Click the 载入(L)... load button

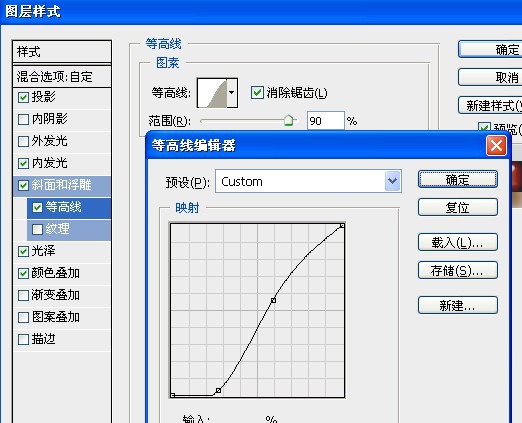pyautogui.click(x=458, y=242)
